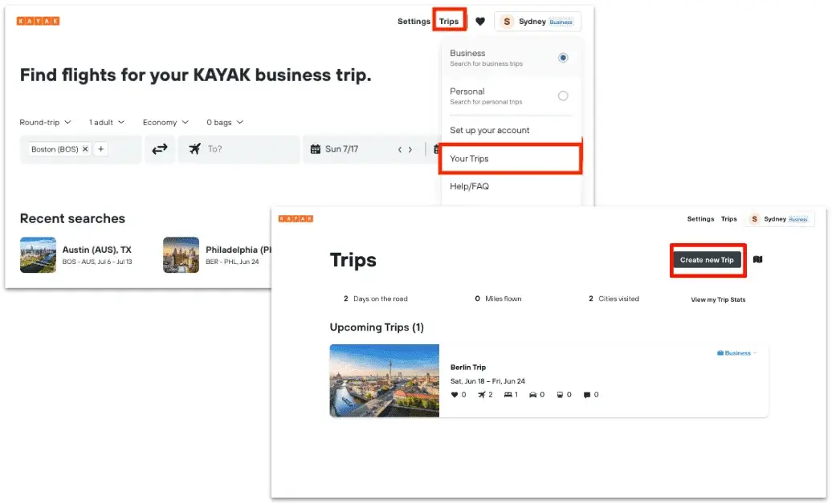
Task: Click 'BER - PHL, Jun 24' text
Action: pos(232,262)
